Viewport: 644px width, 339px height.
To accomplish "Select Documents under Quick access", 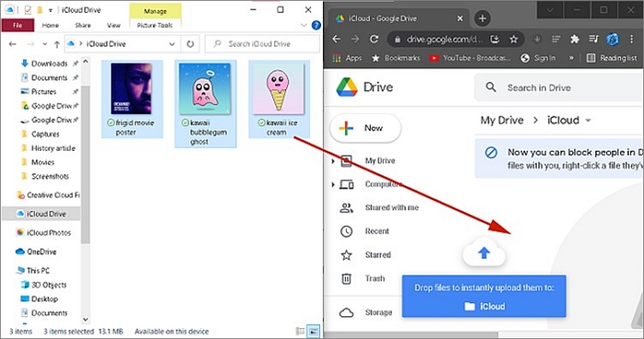I will (x=50, y=77).
